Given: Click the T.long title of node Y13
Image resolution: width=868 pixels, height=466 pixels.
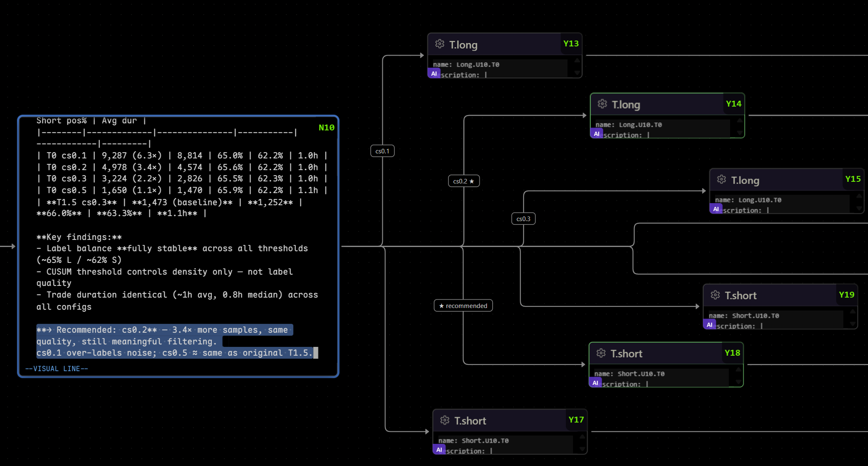Looking at the screenshot, I should (463, 45).
